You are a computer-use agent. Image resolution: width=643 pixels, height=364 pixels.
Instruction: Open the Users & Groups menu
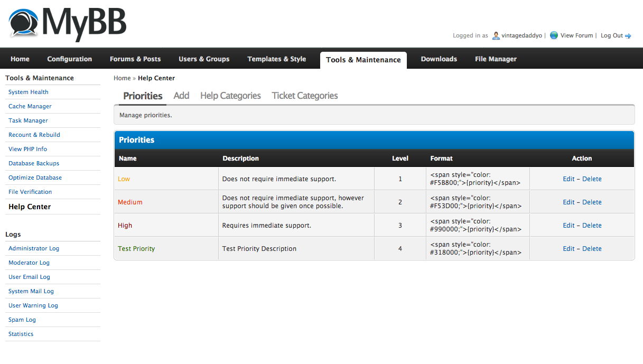point(204,59)
